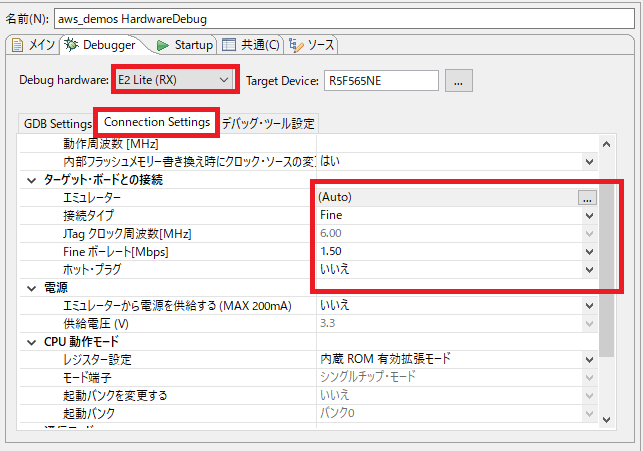Open the Debug hardware E2 Lite dropdown

pyautogui.click(x=222, y=80)
